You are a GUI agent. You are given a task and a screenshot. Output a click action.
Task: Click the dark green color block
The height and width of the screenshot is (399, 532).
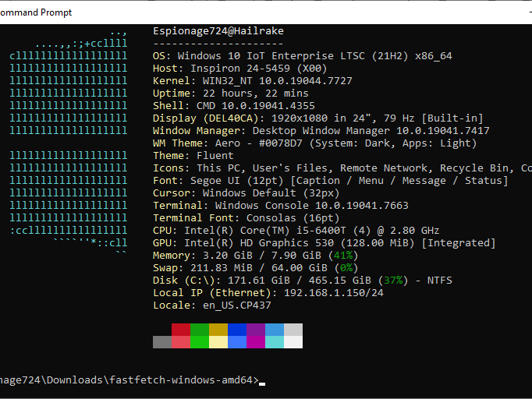pyautogui.click(x=200, y=330)
